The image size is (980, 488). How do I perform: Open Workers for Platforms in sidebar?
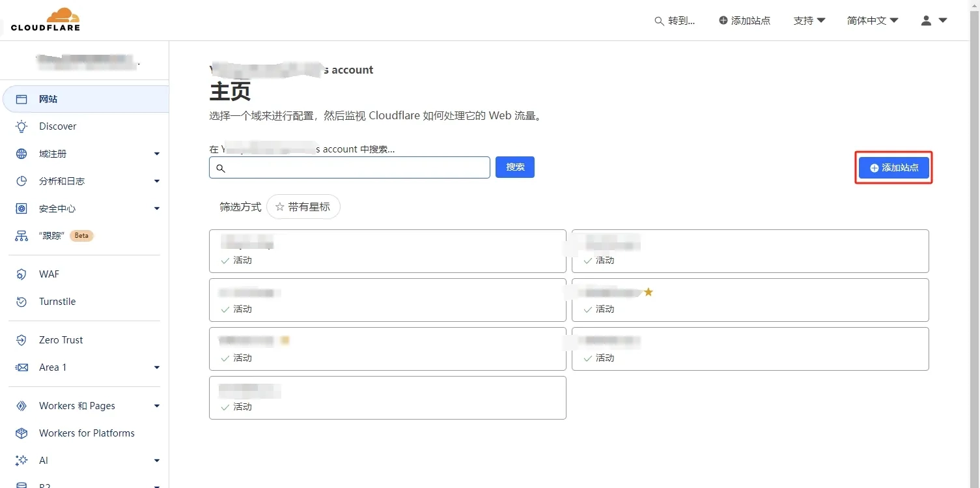coord(86,433)
